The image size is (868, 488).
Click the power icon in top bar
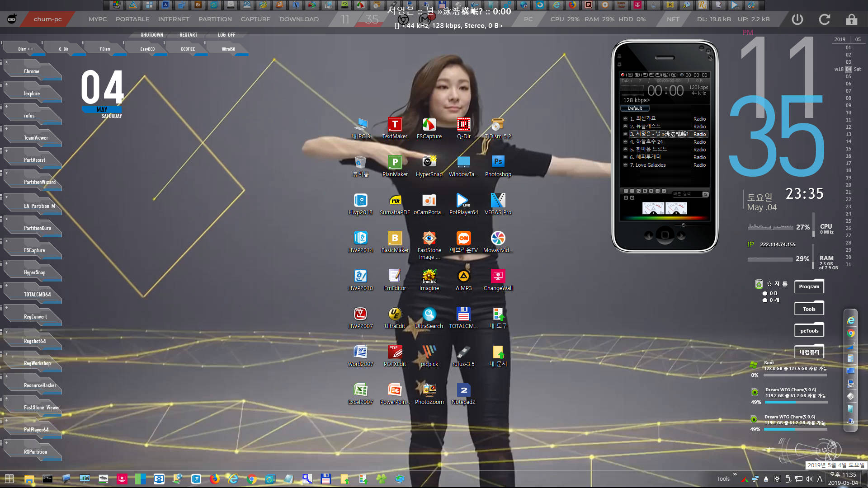pos(797,19)
